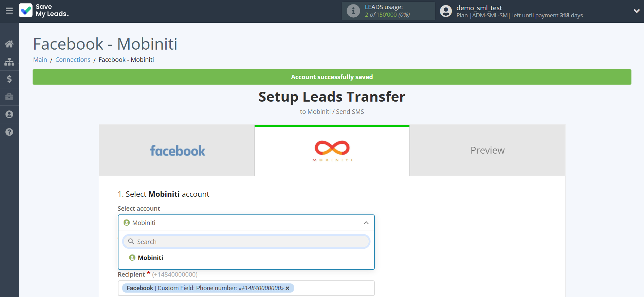The width and height of the screenshot is (644, 297).
Task: Click the Account successfully saved banner
Action: (x=332, y=77)
